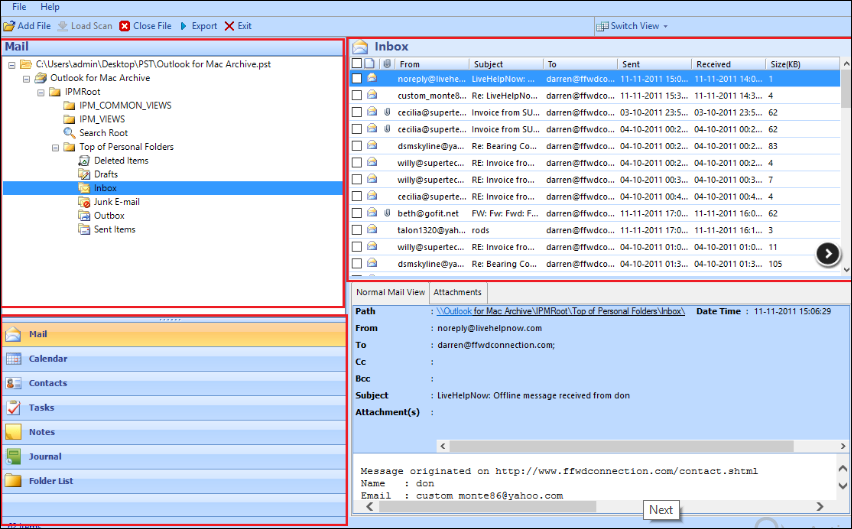Open the Tasks navigation section
This screenshot has height=529, width=852.
pyautogui.click(x=174, y=408)
